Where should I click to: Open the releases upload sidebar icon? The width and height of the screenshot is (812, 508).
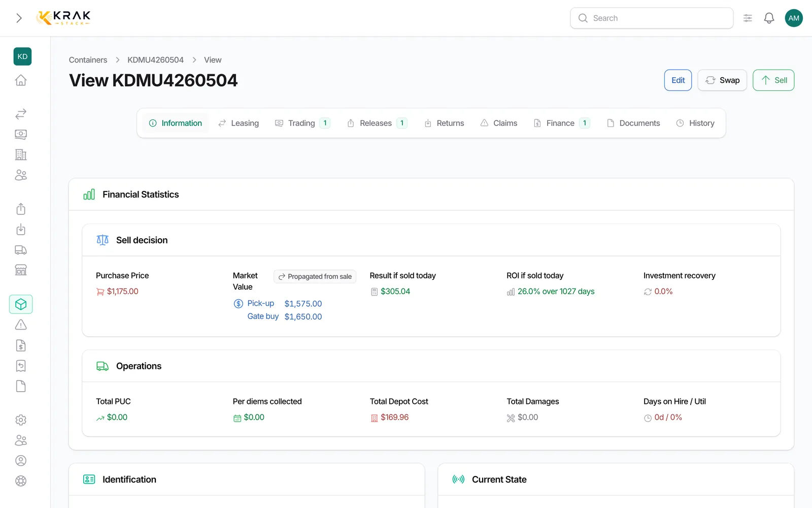(x=21, y=209)
